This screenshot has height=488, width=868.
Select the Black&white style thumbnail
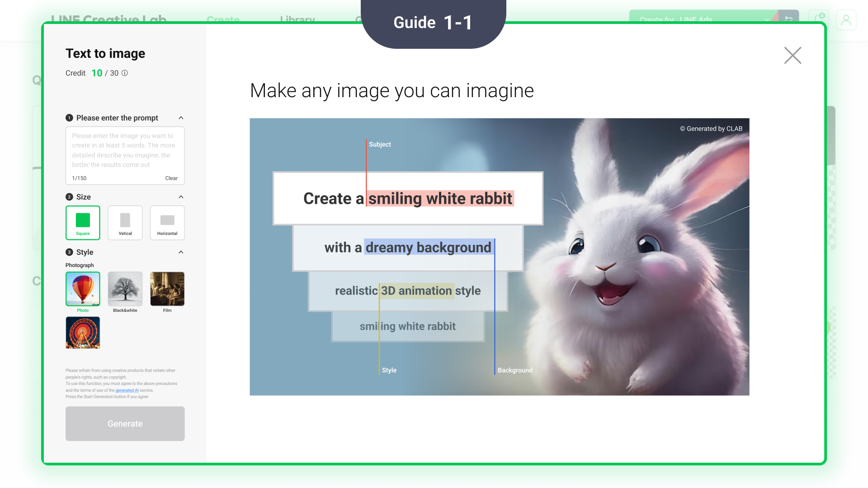click(125, 289)
